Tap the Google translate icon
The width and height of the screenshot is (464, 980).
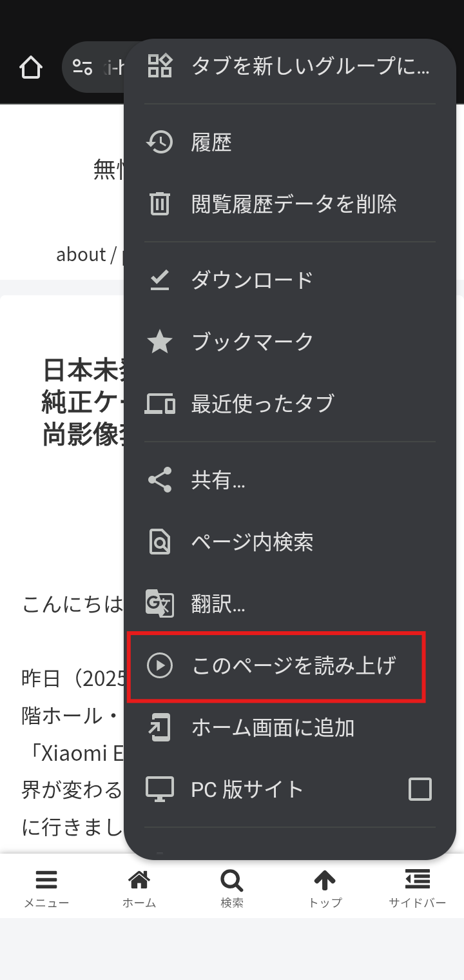click(x=160, y=603)
